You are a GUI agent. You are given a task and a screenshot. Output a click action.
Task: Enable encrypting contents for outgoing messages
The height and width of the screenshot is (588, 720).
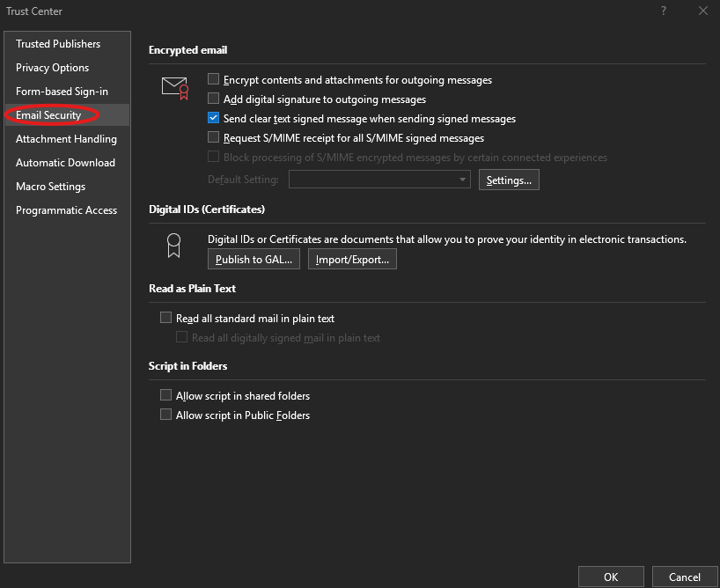[x=212, y=79]
